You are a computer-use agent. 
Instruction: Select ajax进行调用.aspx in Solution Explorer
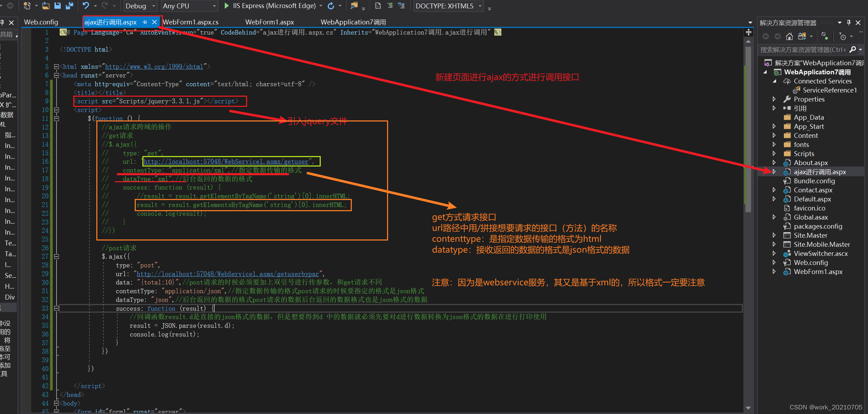(x=820, y=172)
